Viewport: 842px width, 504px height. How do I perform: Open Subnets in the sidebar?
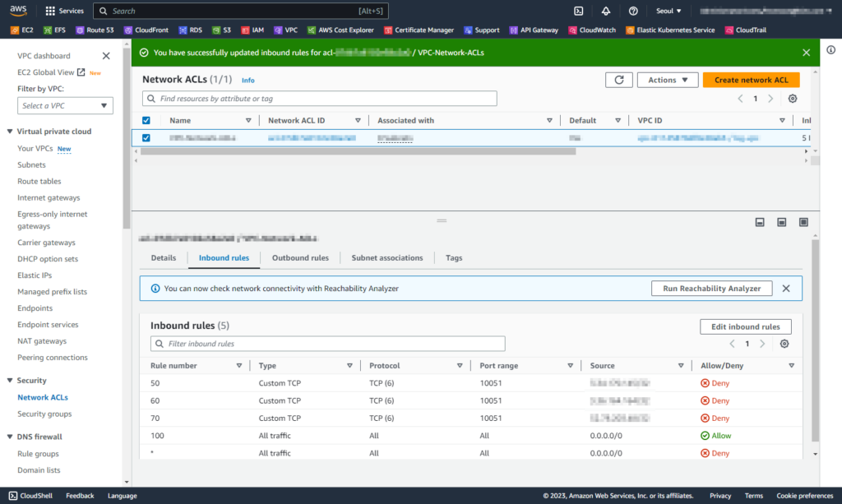tap(31, 164)
